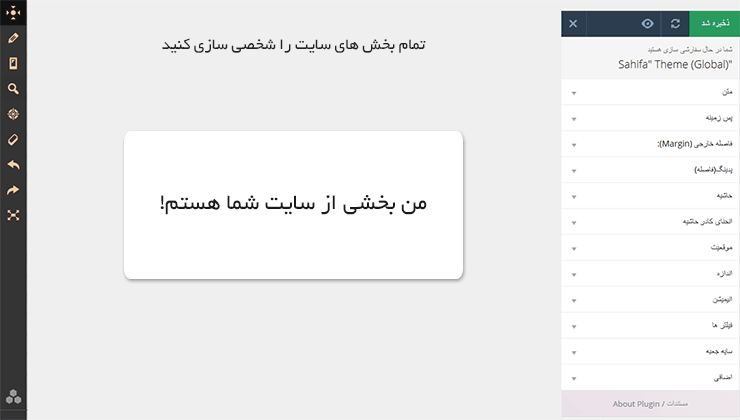740x420 pixels.
Task: Expand the متن text section
Action: pyautogui.click(x=650, y=92)
